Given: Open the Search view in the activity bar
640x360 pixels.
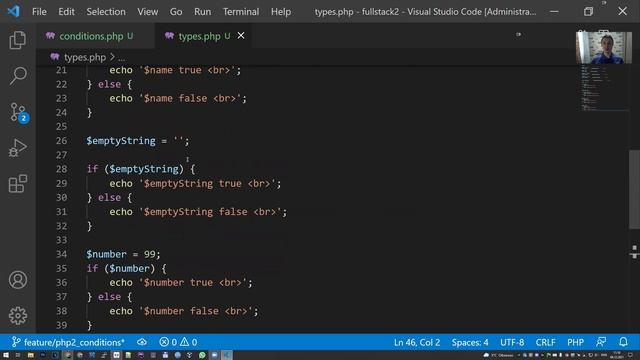Looking at the screenshot, I should [x=18, y=76].
